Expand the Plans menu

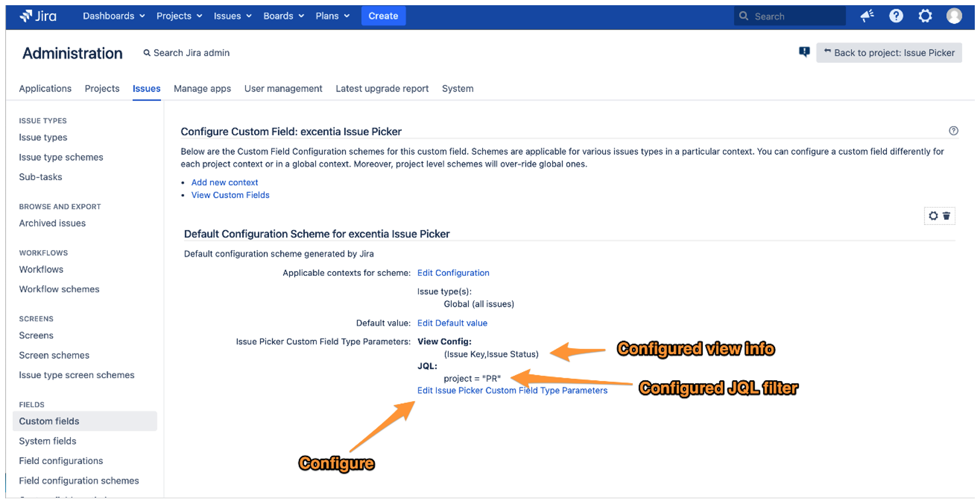(x=333, y=16)
